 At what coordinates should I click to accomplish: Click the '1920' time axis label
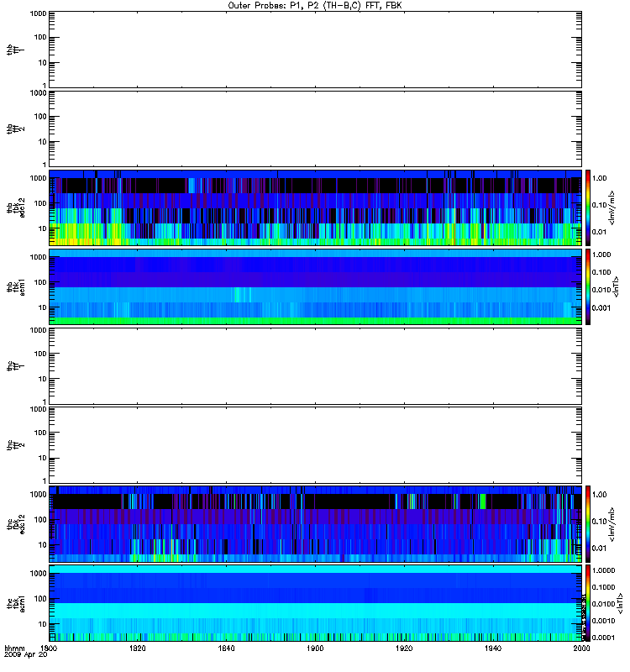404,648
